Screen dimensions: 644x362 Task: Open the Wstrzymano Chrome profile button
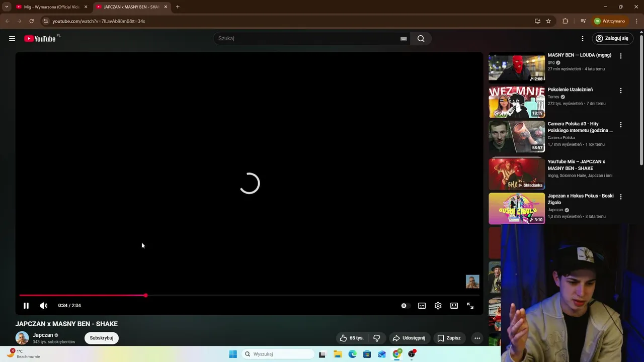click(610, 21)
